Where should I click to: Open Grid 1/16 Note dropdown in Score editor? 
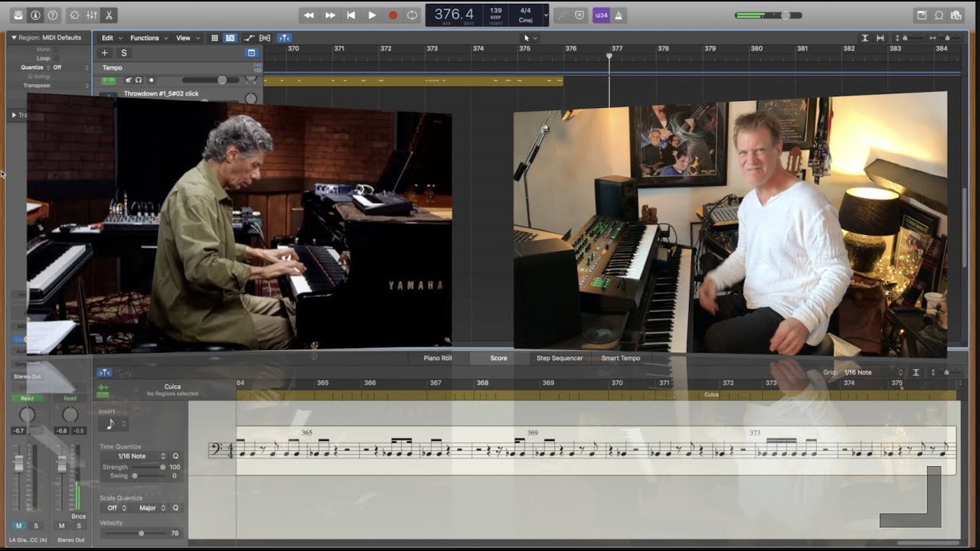[x=873, y=373]
